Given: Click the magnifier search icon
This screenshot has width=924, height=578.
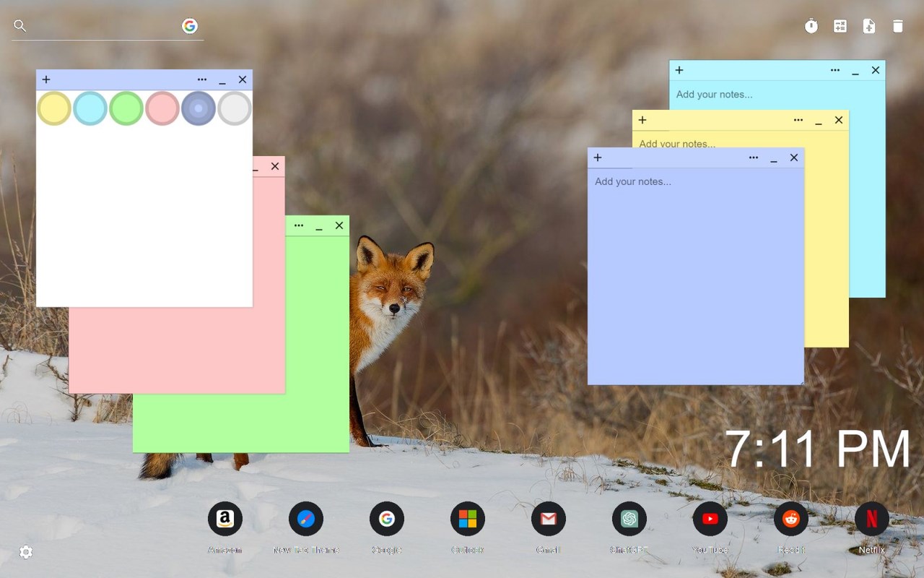Looking at the screenshot, I should [20, 26].
